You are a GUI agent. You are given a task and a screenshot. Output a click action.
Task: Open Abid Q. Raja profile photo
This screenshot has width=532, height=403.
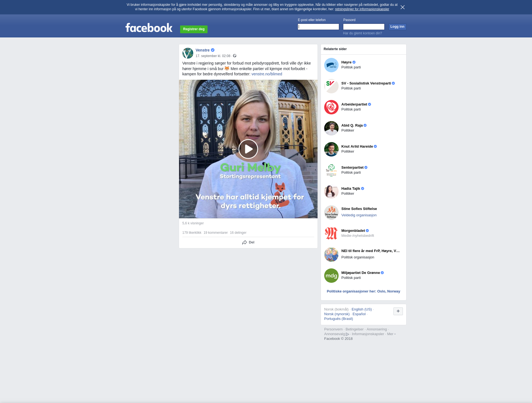tap(331, 128)
